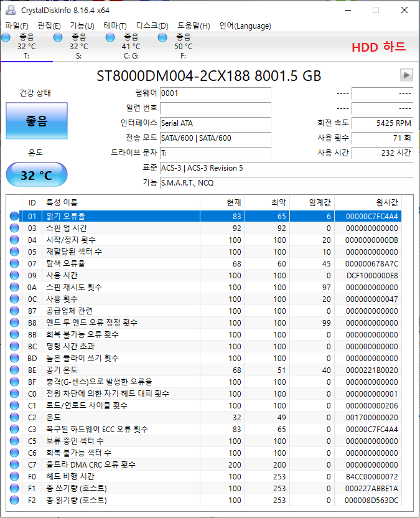Click status orb for F2 총 읽기량
420x518 pixels.
[14, 500]
